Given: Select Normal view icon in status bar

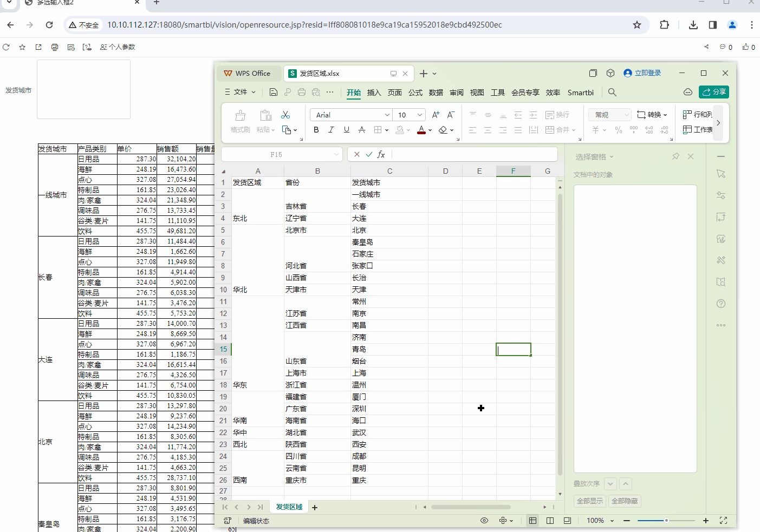Looking at the screenshot, I should coord(533,521).
